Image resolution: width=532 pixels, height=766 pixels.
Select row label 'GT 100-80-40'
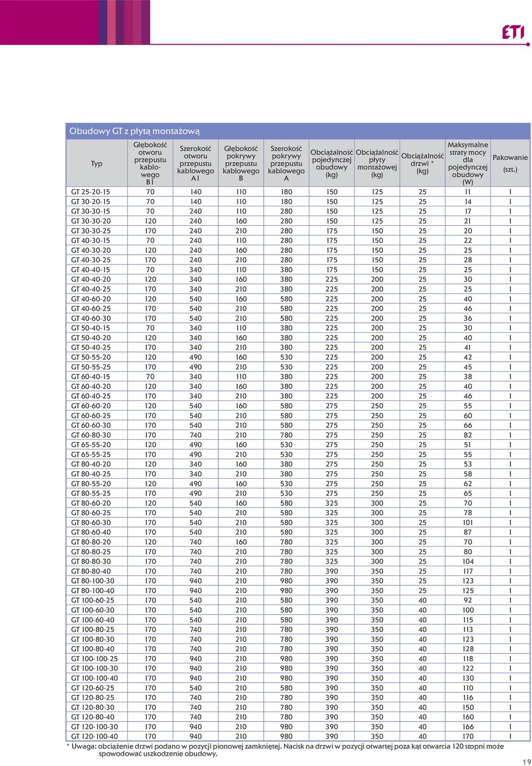click(93, 649)
